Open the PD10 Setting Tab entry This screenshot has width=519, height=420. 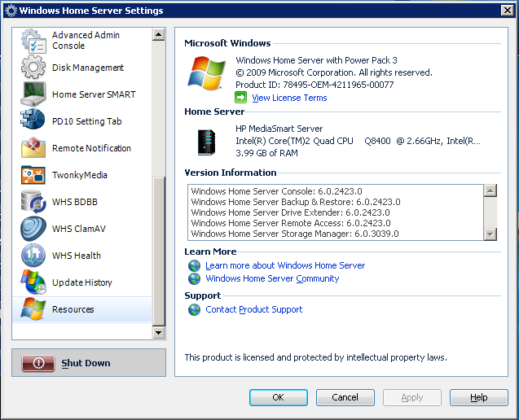82,121
